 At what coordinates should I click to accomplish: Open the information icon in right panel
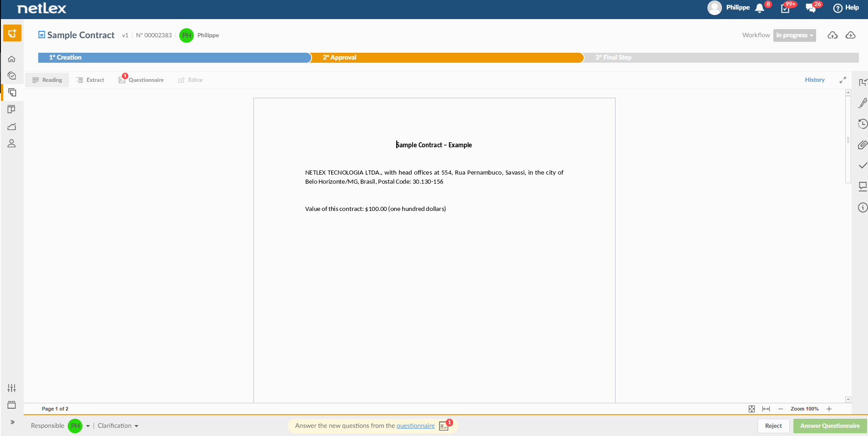click(x=863, y=208)
